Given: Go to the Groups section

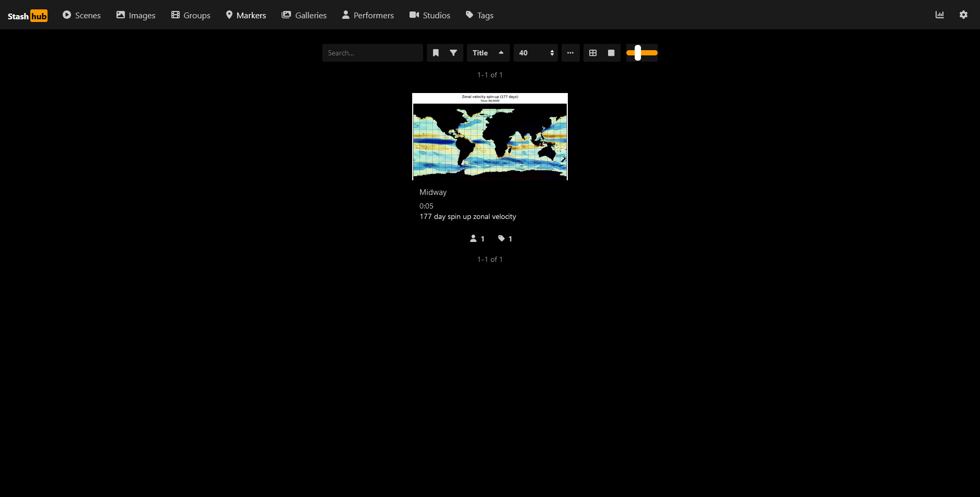Looking at the screenshot, I should (x=191, y=15).
